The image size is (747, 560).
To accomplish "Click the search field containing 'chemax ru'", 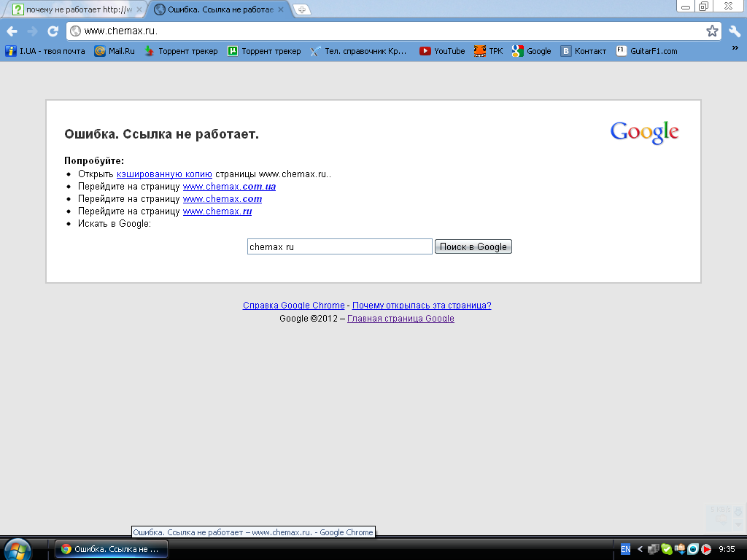I will (x=340, y=246).
